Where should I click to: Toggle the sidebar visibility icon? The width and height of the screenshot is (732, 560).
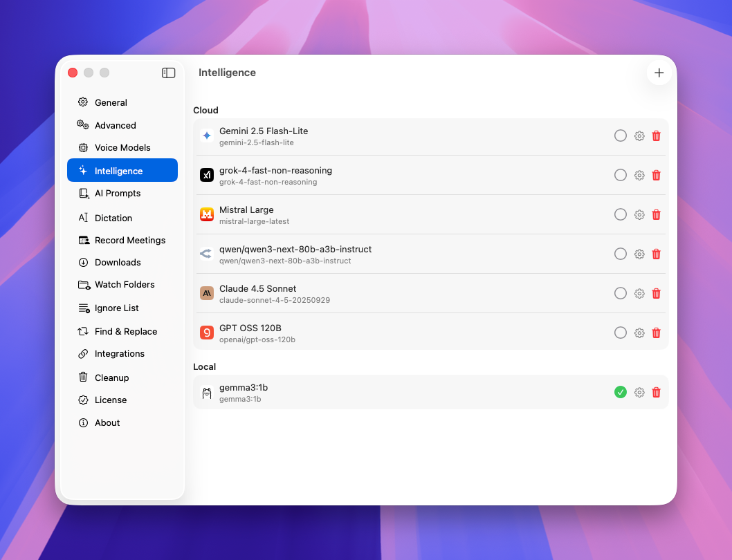pos(168,73)
